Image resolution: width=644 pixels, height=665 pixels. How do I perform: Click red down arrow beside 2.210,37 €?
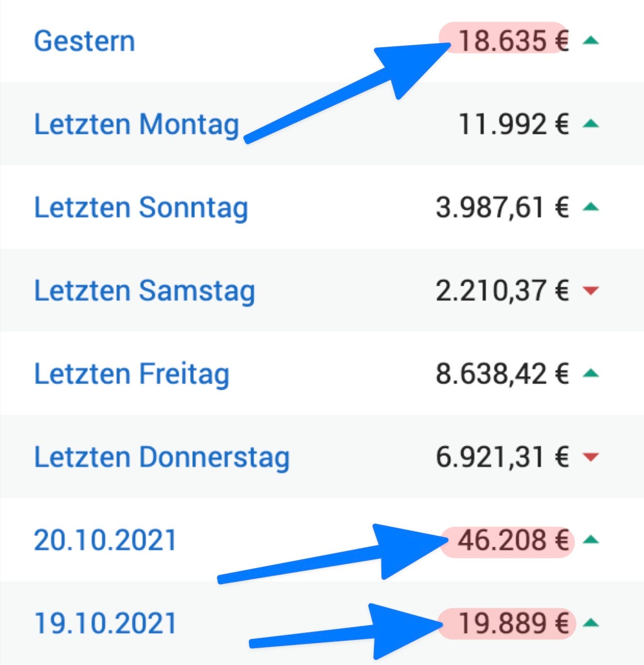click(591, 290)
